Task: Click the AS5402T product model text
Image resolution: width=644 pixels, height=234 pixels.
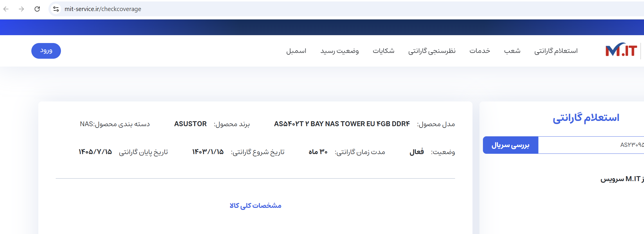Action: tap(342, 124)
